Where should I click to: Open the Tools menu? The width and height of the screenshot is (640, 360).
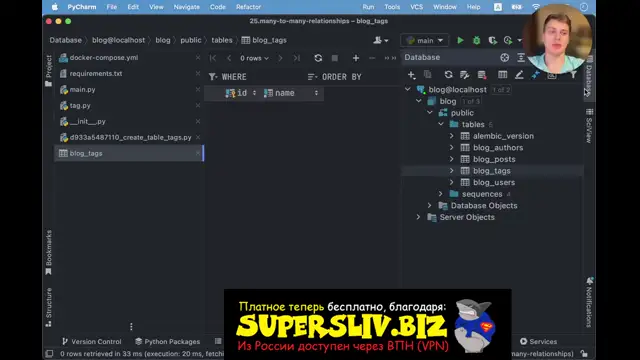(x=392, y=7)
